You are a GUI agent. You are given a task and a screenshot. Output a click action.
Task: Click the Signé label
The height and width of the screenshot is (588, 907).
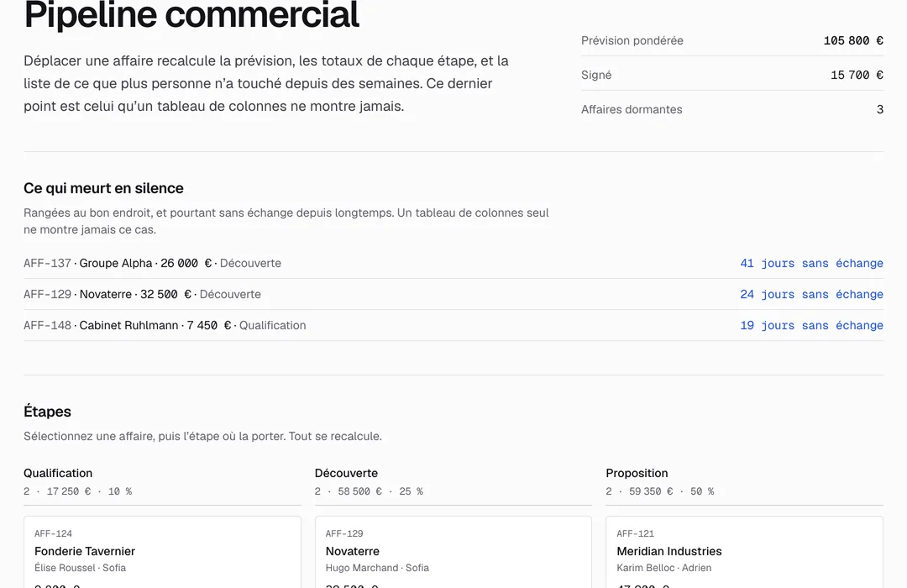[x=596, y=76]
